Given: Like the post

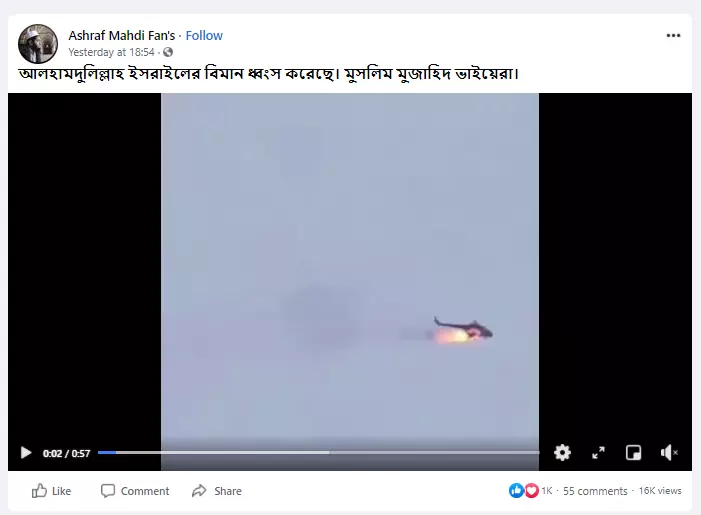Looking at the screenshot, I should [x=51, y=491].
